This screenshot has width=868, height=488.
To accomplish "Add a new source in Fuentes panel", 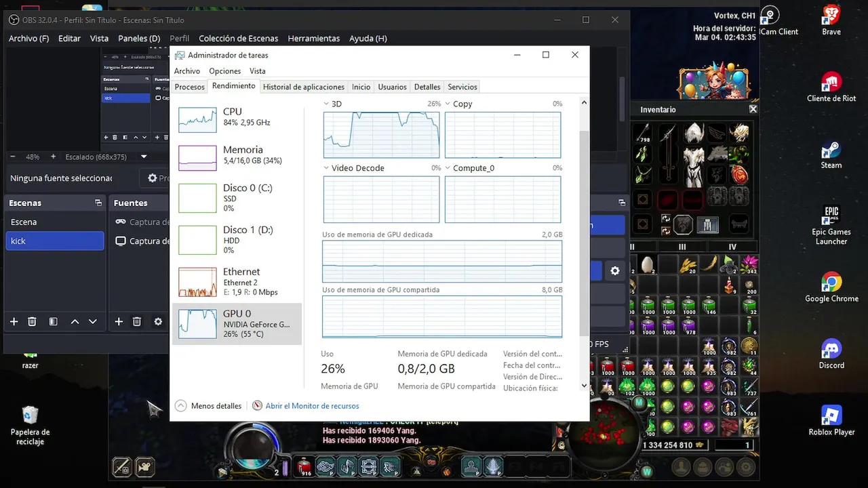I will tap(119, 321).
